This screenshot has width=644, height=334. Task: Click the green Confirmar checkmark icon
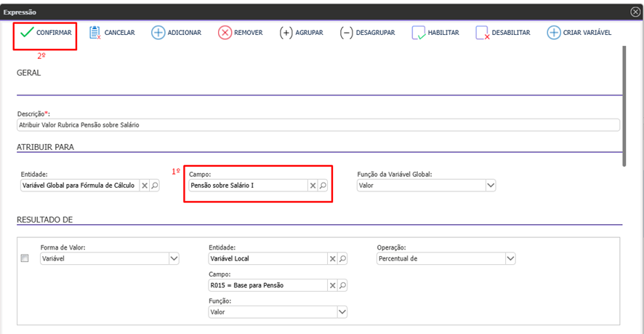[x=26, y=33]
